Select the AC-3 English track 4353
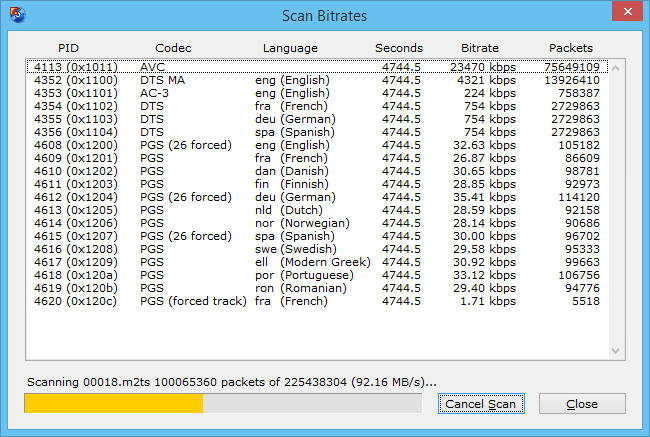Screen dimensions: 650x437 point(317,93)
